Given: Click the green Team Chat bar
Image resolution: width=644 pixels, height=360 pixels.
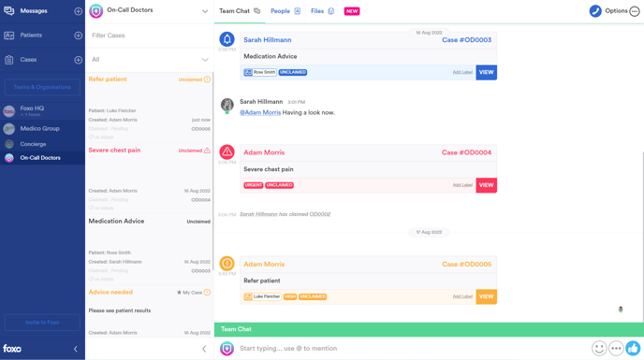Looking at the screenshot, I should click(x=429, y=329).
